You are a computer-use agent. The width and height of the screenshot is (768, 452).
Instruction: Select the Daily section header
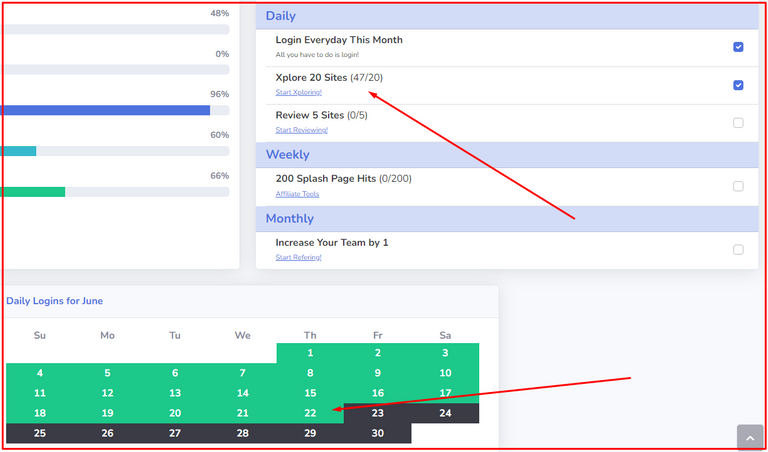507,16
